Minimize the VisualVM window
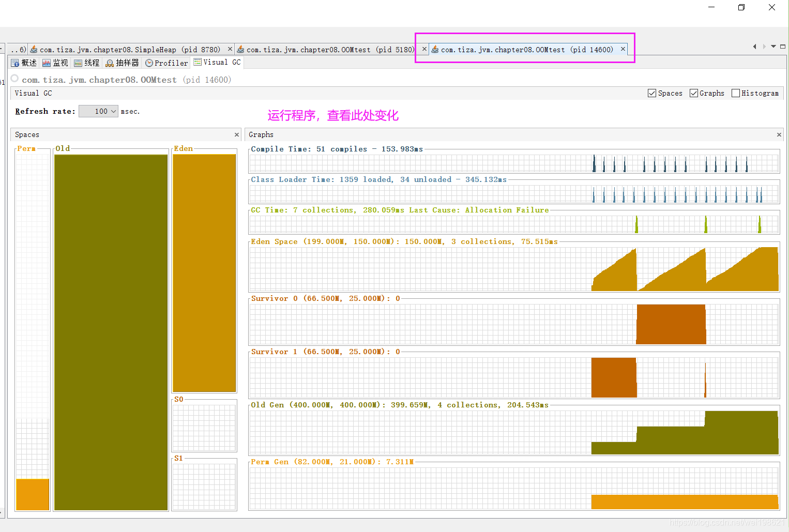Screen dimensions: 789x532 711,7
